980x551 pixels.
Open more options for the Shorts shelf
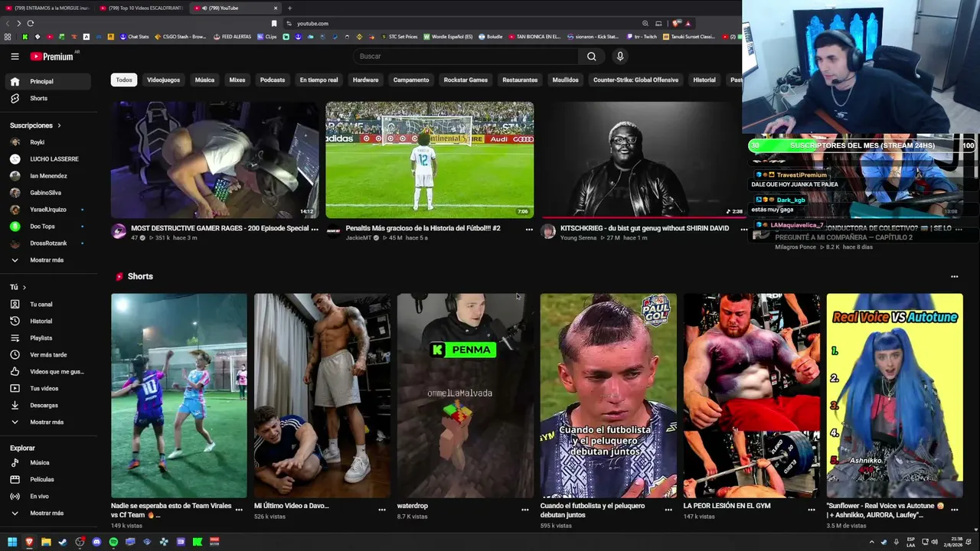click(954, 276)
